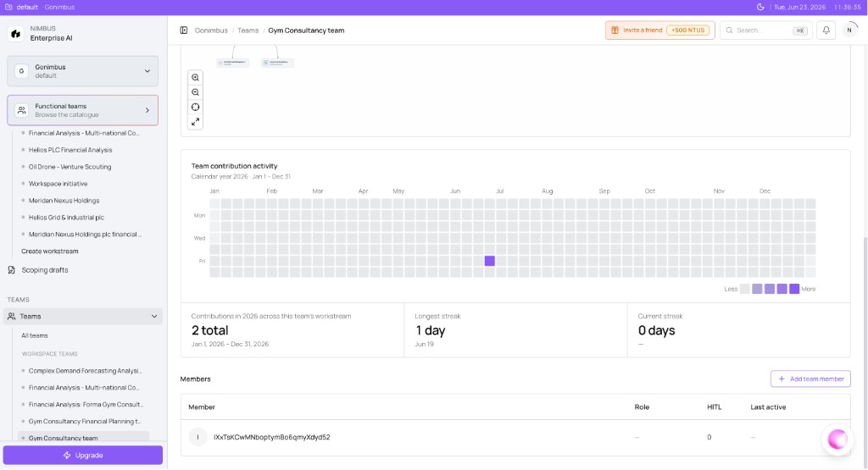Open Workspace initiative workstream
Viewport: 868px width, 470px height.
58,184
